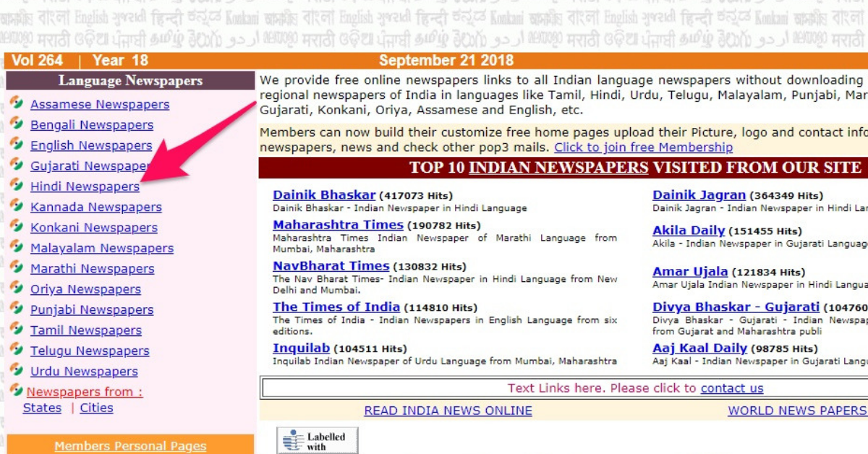Open the Dainik Jagran newspaper link

[x=699, y=195]
